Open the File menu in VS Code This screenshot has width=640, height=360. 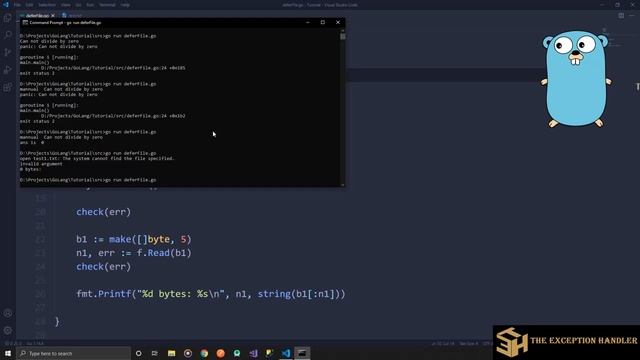pyautogui.click(x=17, y=5)
